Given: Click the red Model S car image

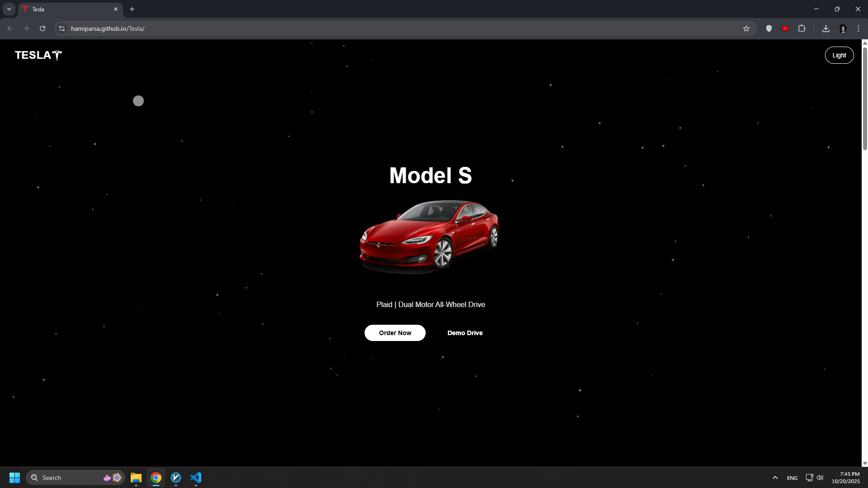Looking at the screenshot, I should tap(429, 237).
